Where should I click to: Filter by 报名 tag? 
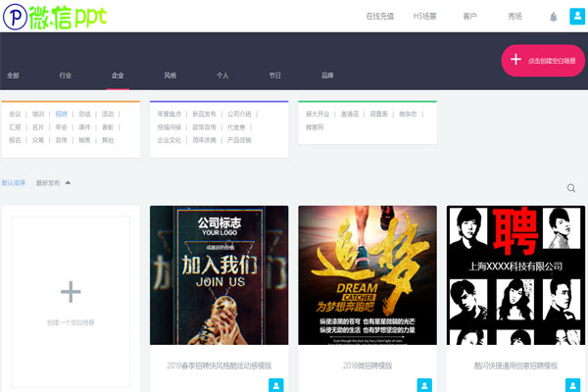[15, 140]
